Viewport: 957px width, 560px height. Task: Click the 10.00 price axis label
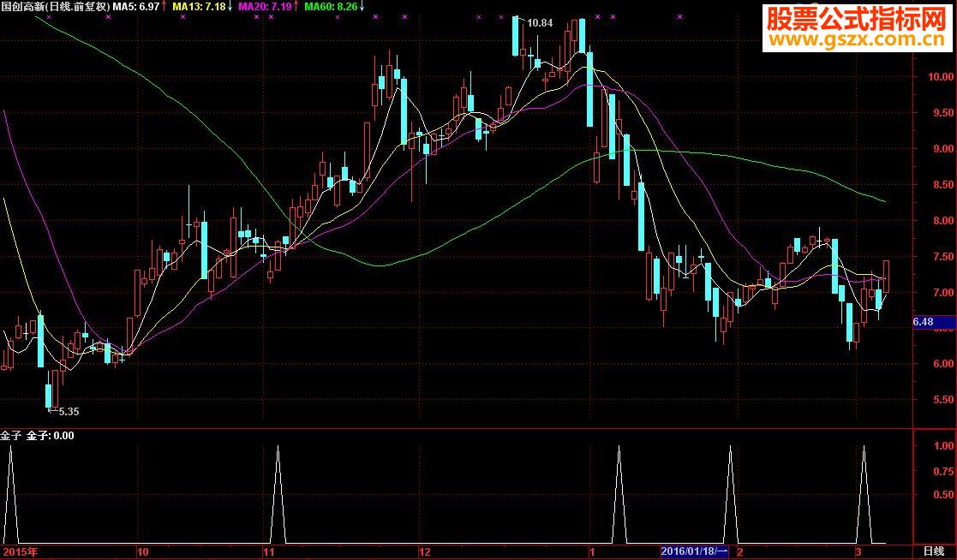point(941,77)
